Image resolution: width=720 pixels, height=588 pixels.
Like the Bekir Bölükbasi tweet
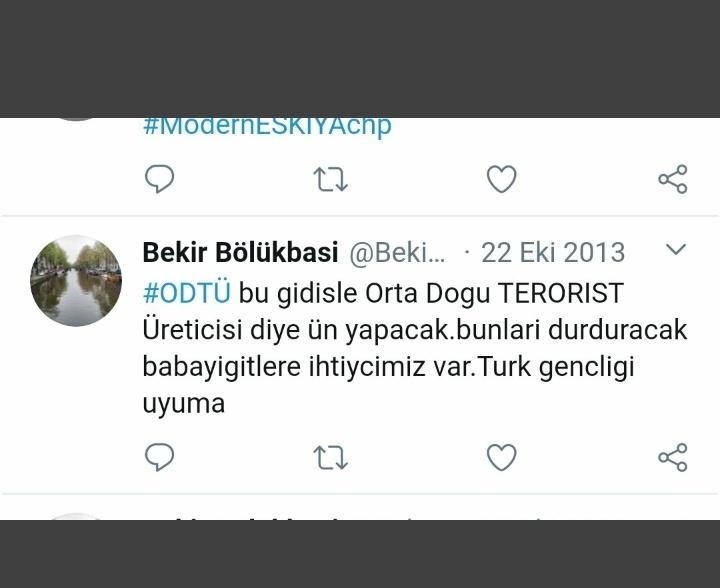click(501, 457)
